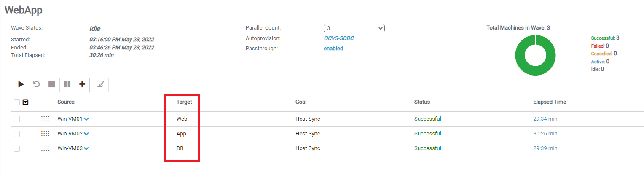The height and width of the screenshot is (178, 644).
Task: Add a machine with plus icon
Action: click(x=82, y=84)
